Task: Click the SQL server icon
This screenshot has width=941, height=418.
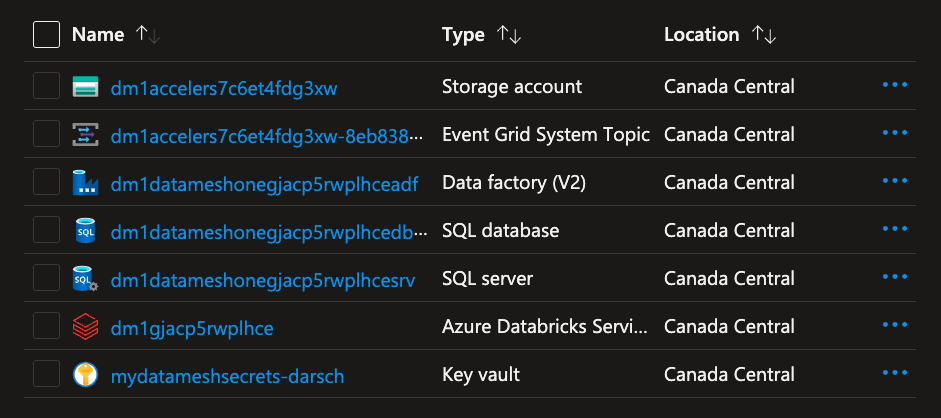Action: (85, 279)
